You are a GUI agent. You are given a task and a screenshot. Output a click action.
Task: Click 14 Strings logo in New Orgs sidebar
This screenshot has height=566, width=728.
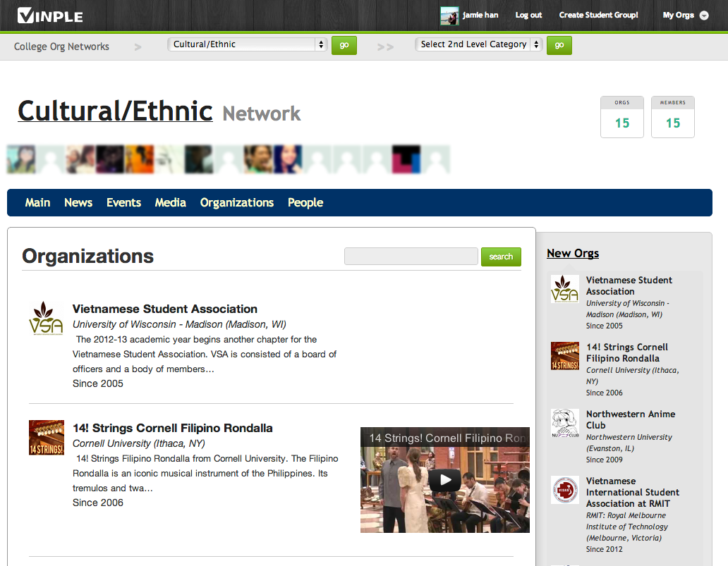click(x=564, y=356)
